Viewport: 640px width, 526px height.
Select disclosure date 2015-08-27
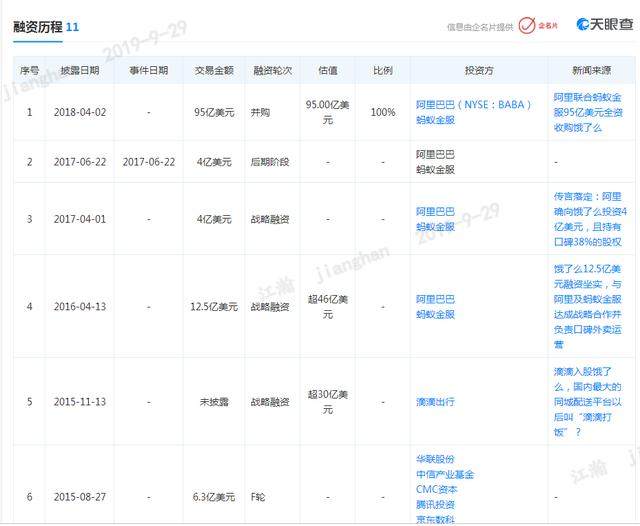pyautogui.click(x=80, y=497)
